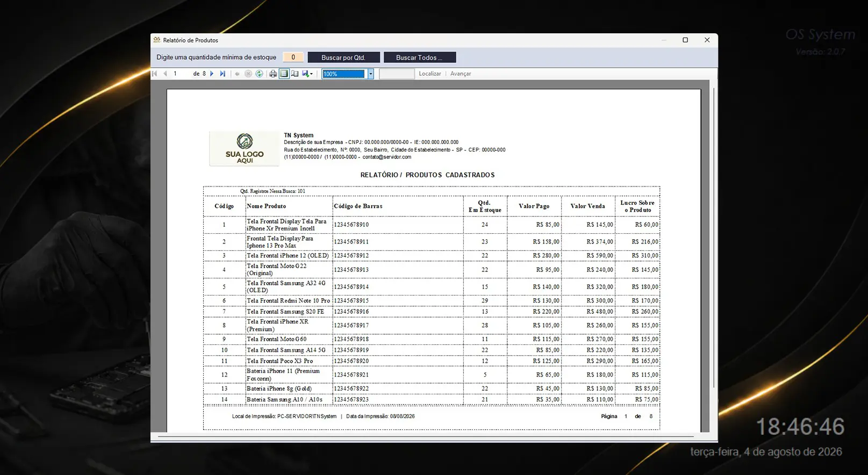The height and width of the screenshot is (475, 868).
Task: Select product Tela Frontal Moto G60
Action: point(277,340)
